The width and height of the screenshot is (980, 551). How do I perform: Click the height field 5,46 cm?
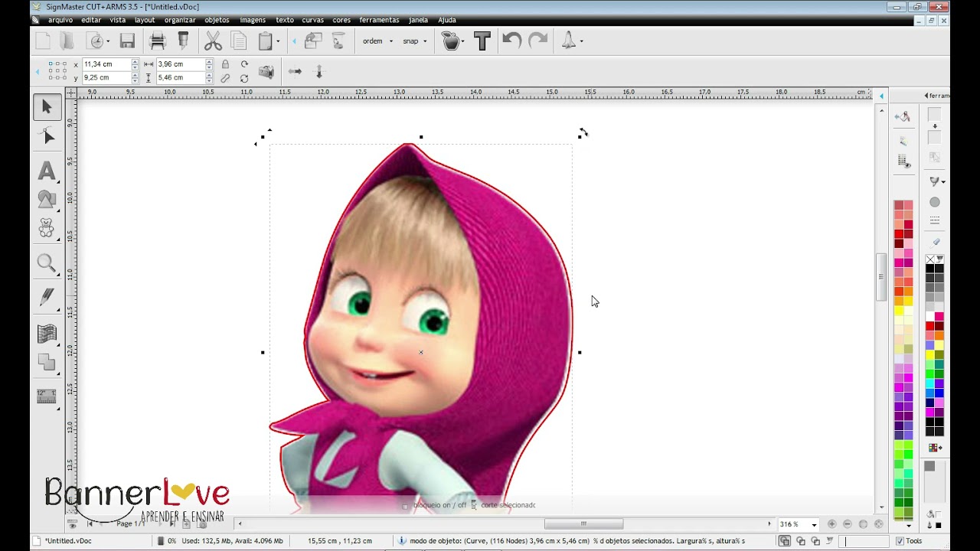click(180, 78)
